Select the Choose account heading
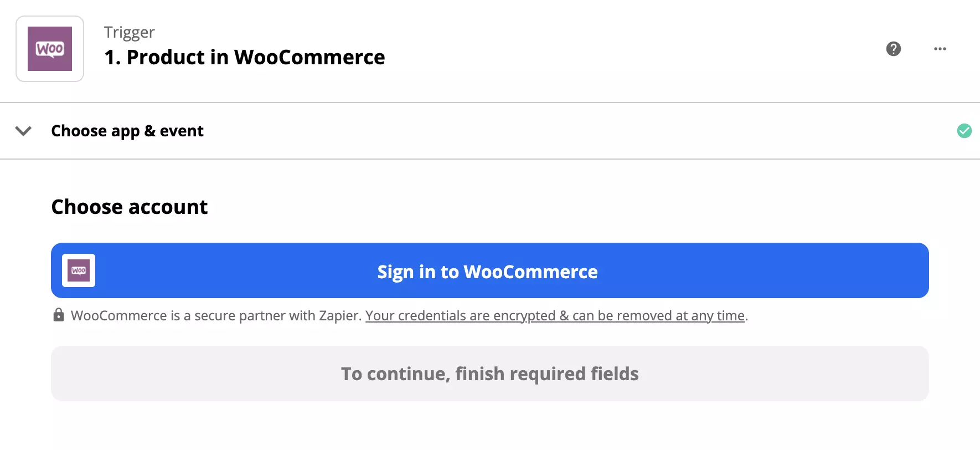 tap(129, 206)
